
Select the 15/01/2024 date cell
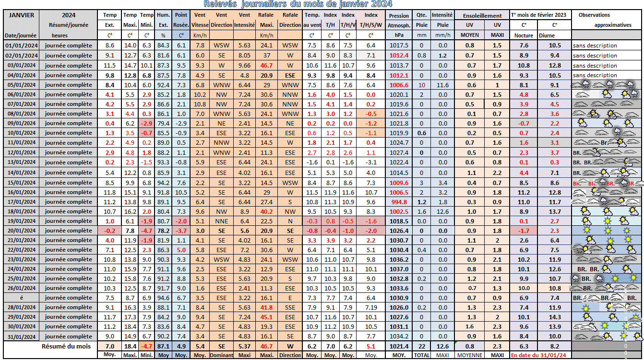pos(21,182)
